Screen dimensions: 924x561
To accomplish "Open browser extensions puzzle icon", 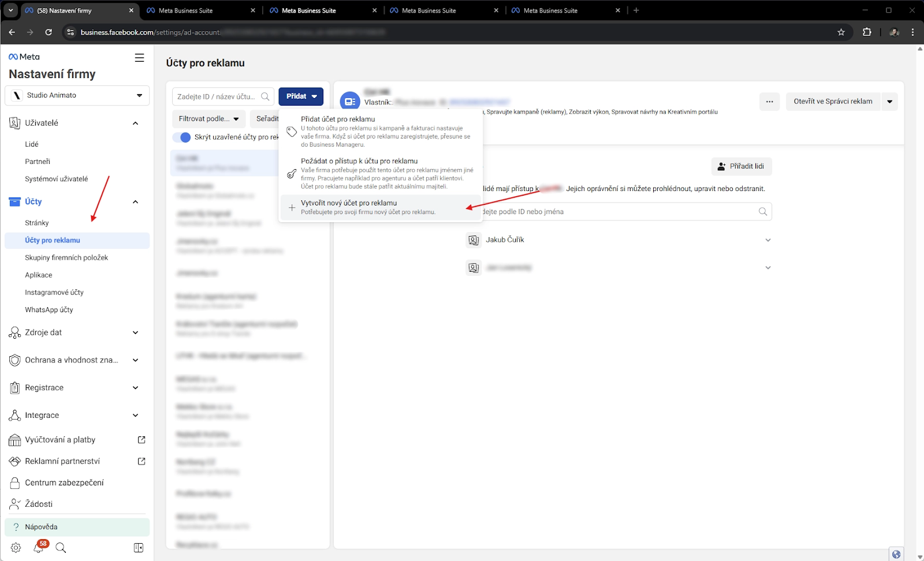I will pos(867,32).
